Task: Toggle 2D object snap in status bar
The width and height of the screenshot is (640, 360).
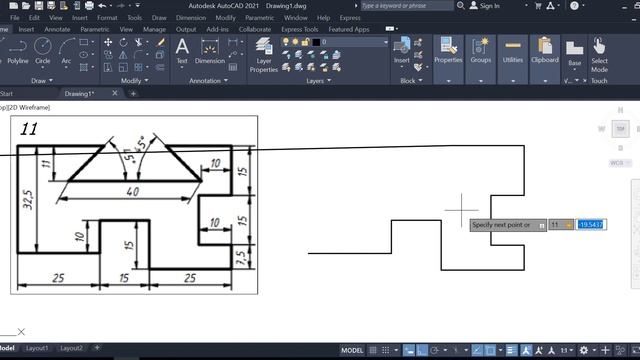Action: coord(490,350)
